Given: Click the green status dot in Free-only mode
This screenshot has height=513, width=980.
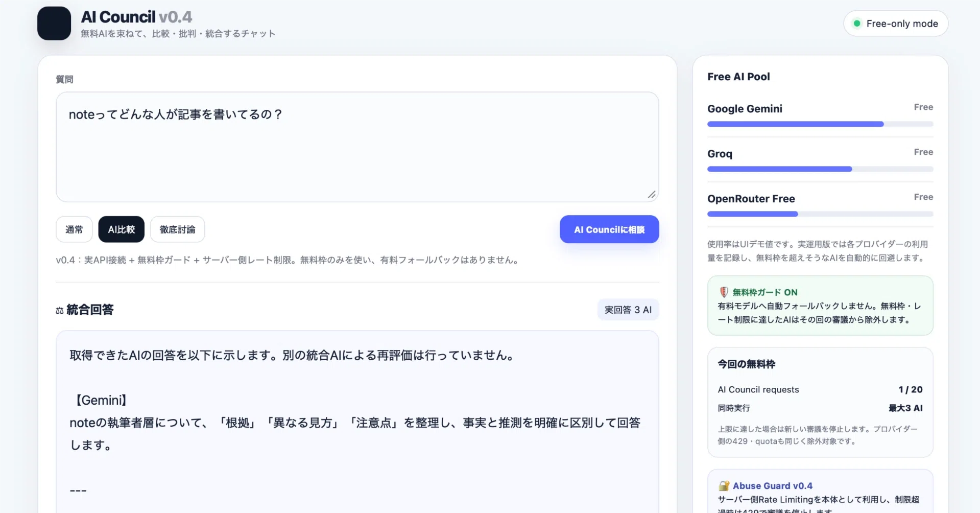Looking at the screenshot, I should pos(857,24).
